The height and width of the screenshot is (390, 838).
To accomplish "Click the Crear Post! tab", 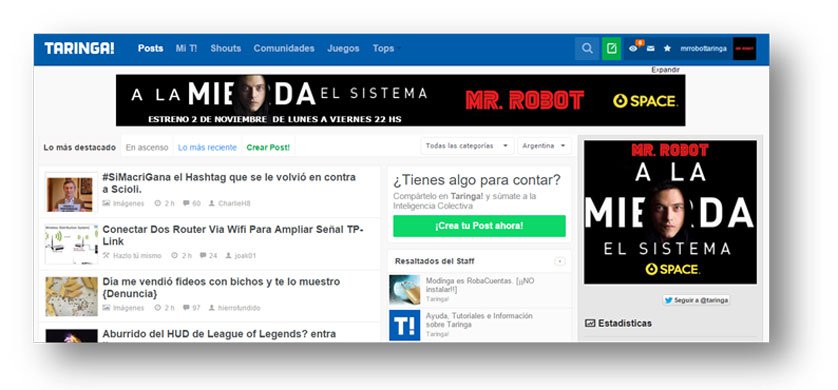I will click(x=268, y=147).
